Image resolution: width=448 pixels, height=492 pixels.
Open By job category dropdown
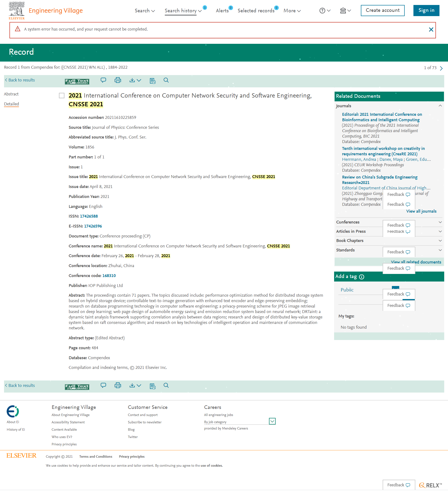click(x=272, y=421)
